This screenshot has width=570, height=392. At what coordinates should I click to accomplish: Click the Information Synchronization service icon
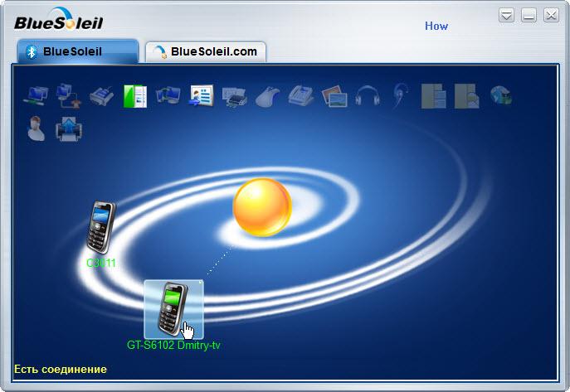tap(168, 96)
